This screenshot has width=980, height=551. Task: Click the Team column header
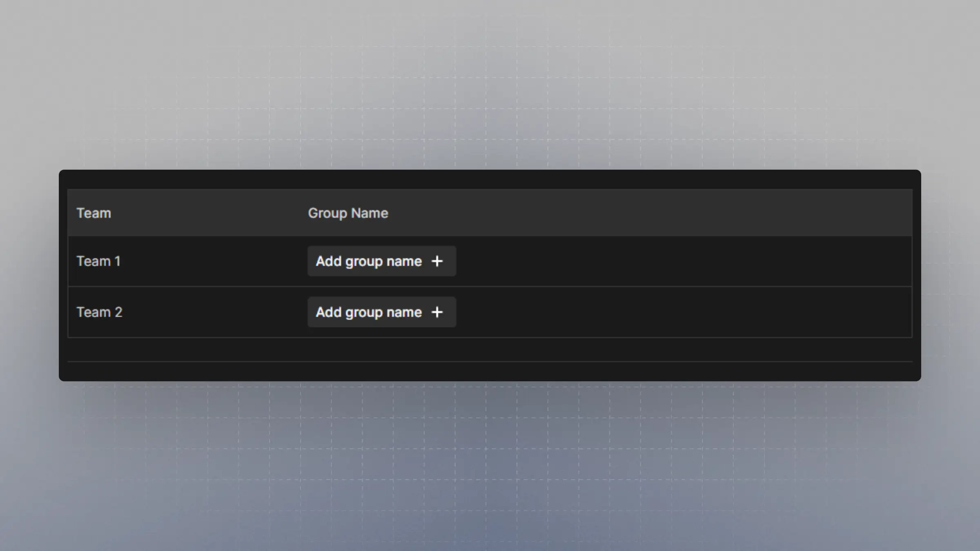[94, 213]
